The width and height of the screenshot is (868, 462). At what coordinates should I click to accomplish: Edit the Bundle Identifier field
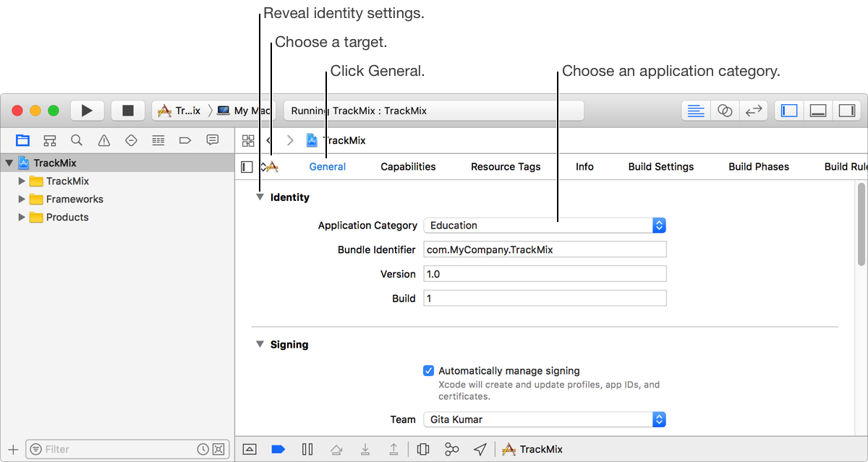tap(545, 249)
